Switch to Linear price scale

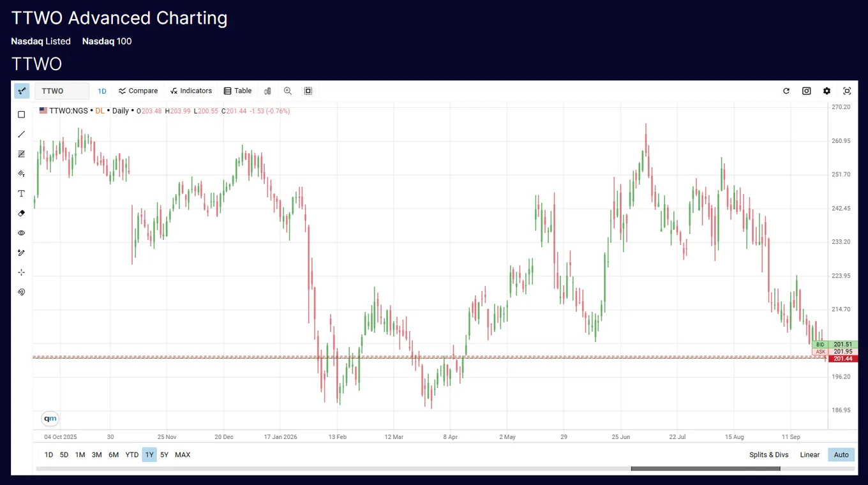810,455
